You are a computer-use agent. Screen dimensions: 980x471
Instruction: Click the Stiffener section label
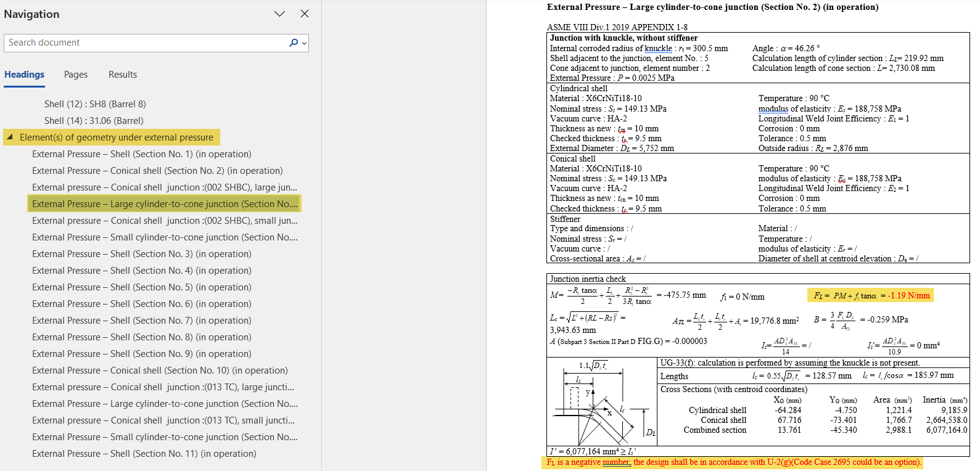(565, 219)
